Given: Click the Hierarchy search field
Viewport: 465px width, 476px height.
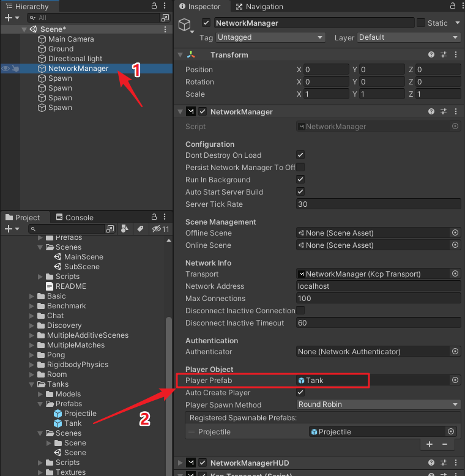Looking at the screenshot, I should 94,18.
